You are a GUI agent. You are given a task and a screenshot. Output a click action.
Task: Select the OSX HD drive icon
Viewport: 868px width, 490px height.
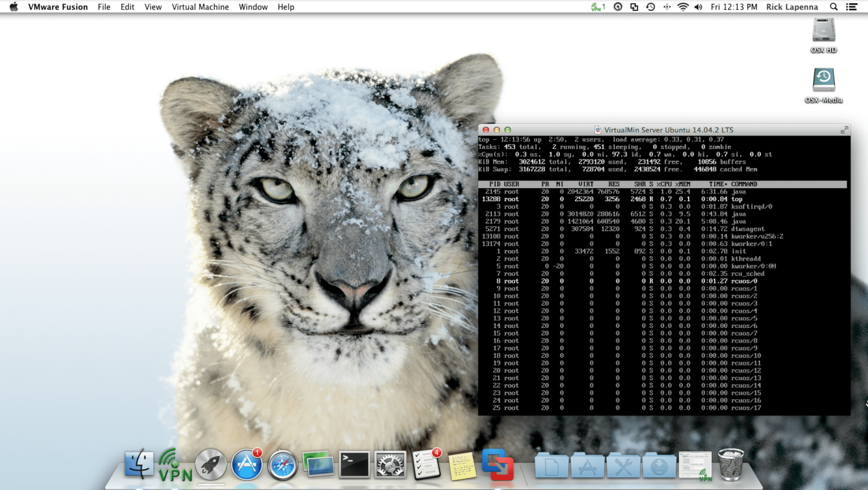pos(824,36)
